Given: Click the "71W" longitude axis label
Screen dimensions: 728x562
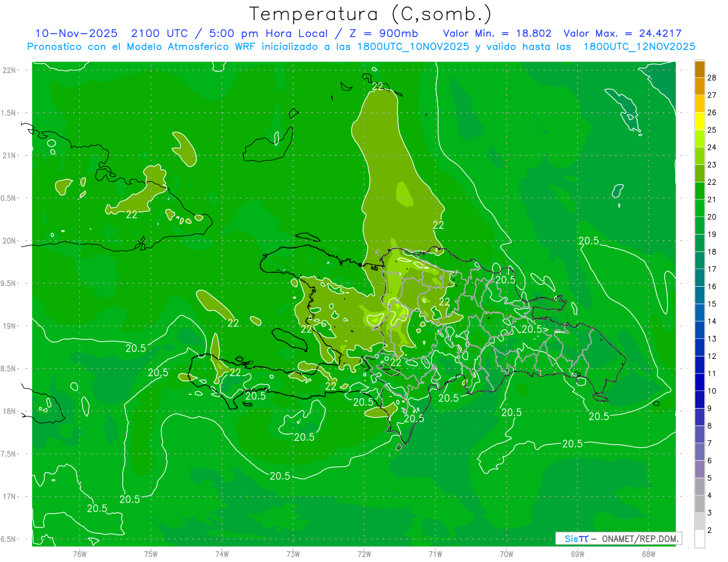Looking at the screenshot, I should point(435,554).
